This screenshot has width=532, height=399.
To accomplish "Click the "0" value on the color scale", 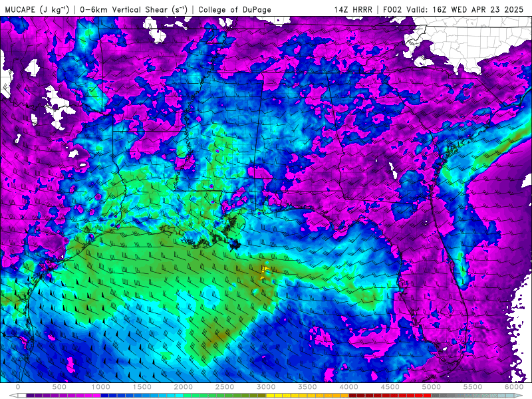I will point(18,387).
